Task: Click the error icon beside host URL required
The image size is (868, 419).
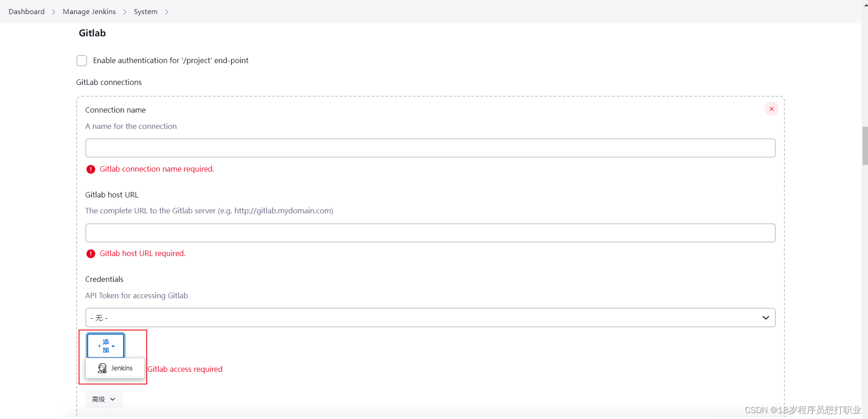Action: coord(91,254)
